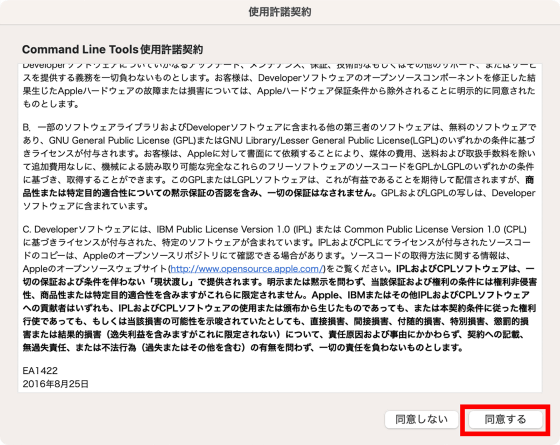560x445 pixels.
Task: Click the date '2016年8月25日'
Action: (56, 384)
